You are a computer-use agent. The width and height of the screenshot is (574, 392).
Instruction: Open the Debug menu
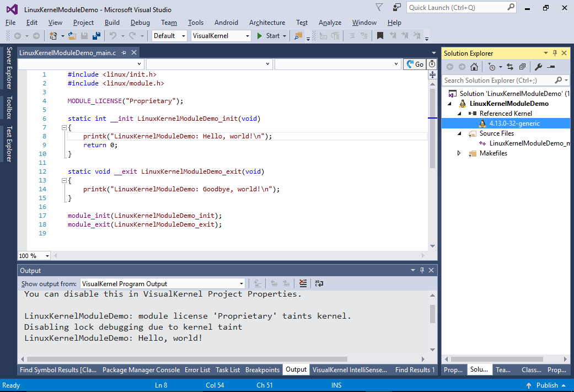(x=140, y=22)
